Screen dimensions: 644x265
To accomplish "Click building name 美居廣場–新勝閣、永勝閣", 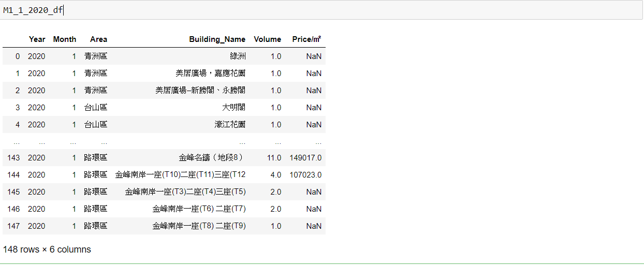I will (201, 91).
